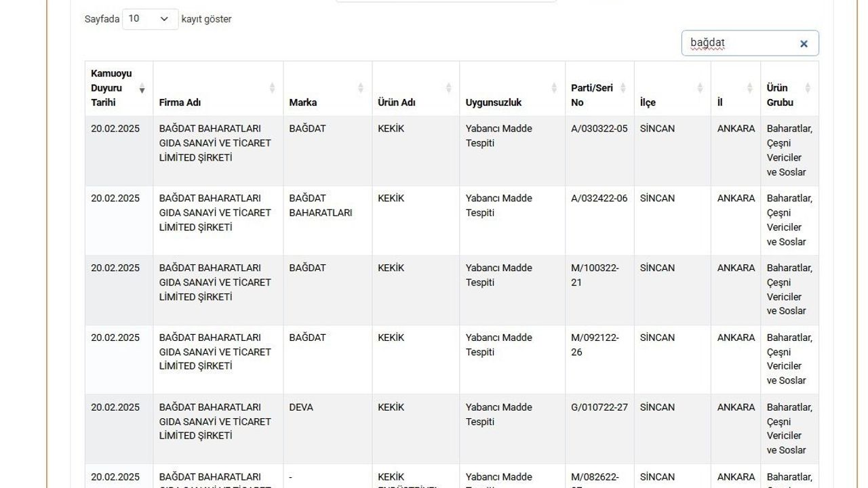Image resolution: width=868 pixels, height=488 pixels.
Task: Select the A/030322-05 batch number cell
Action: [x=599, y=129]
